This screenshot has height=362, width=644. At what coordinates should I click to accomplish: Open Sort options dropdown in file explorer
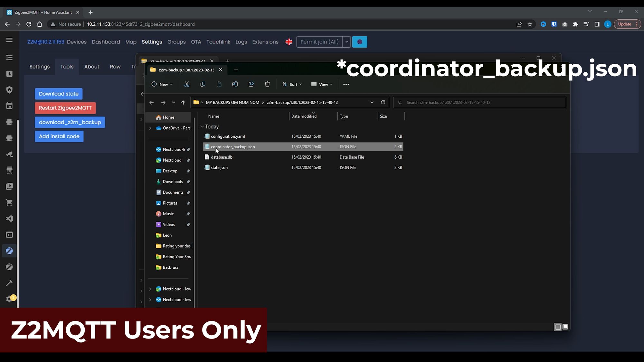pos(292,84)
